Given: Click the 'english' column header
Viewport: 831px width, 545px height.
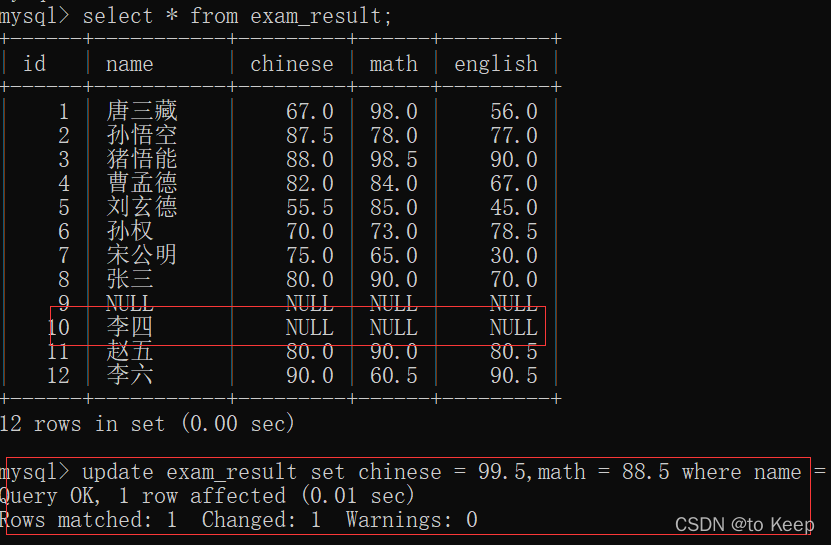Looking at the screenshot, I should [496, 64].
